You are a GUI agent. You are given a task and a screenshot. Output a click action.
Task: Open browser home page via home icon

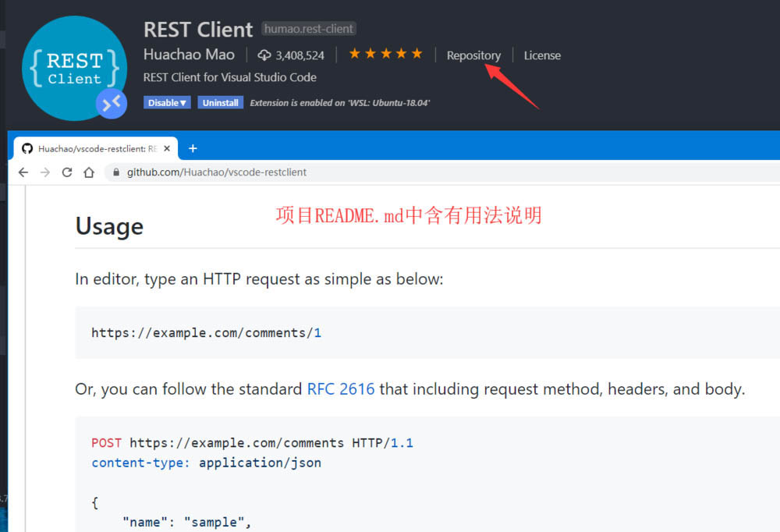pos(88,172)
